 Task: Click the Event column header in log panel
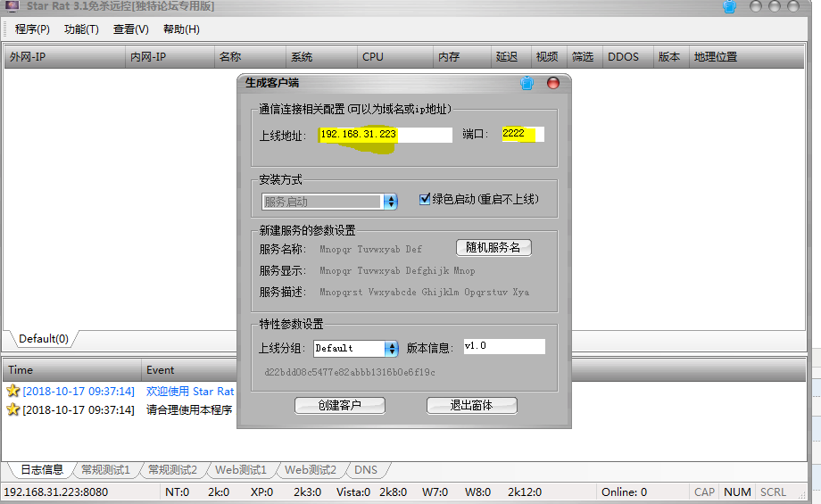pos(189,370)
